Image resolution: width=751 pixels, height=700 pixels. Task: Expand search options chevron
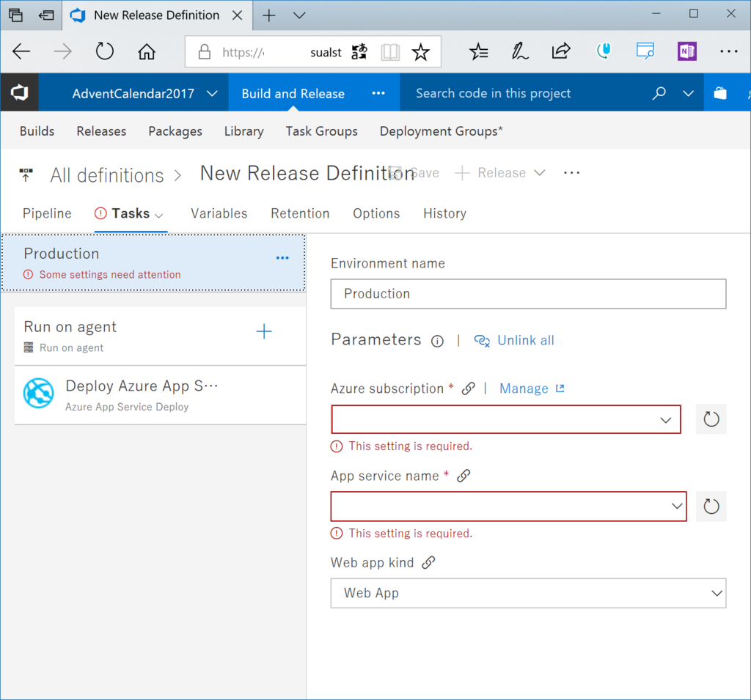(x=688, y=93)
